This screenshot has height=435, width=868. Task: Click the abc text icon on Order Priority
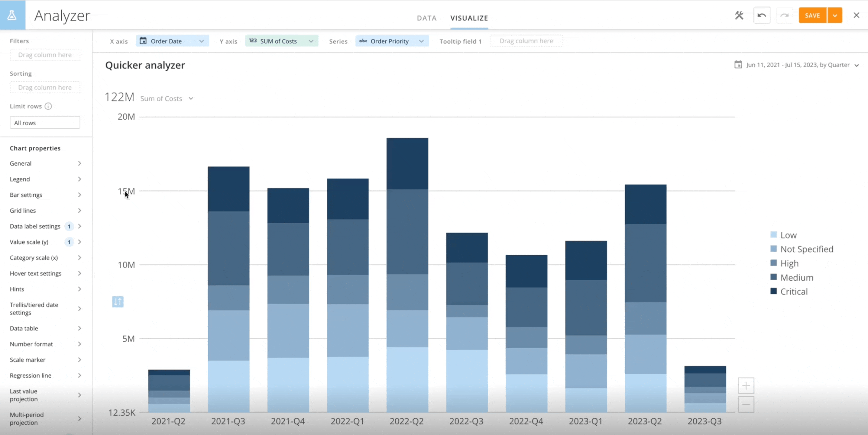click(363, 41)
